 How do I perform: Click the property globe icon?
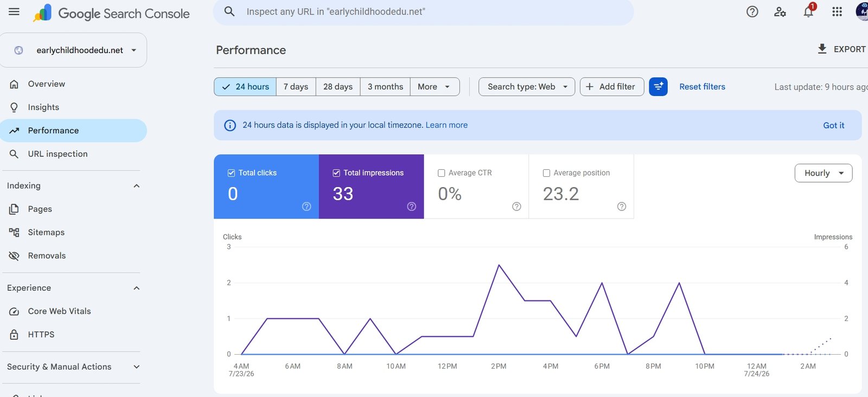pyautogui.click(x=18, y=50)
